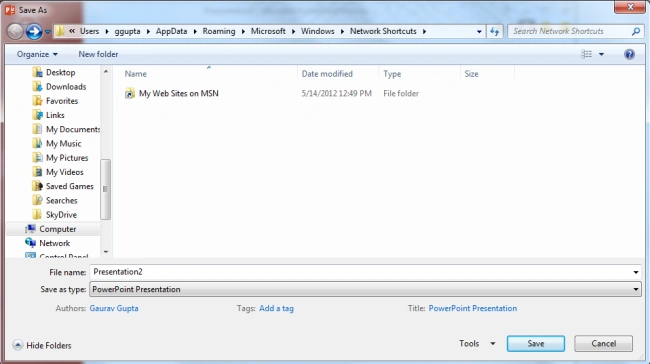The width and height of the screenshot is (650, 364).
Task: Click the Desktop folder icon
Action: point(37,73)
